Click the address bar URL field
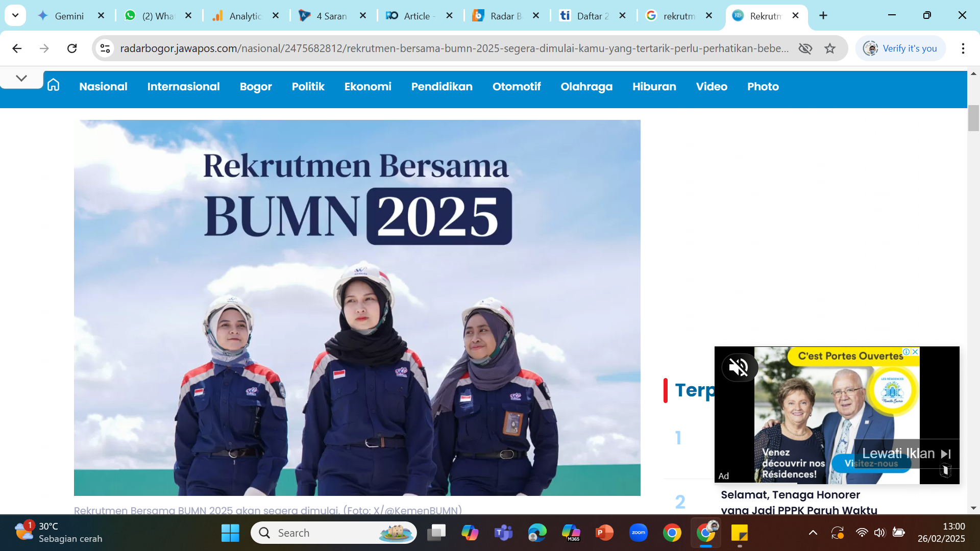This screenshot has height=551, width=980. 454,48
